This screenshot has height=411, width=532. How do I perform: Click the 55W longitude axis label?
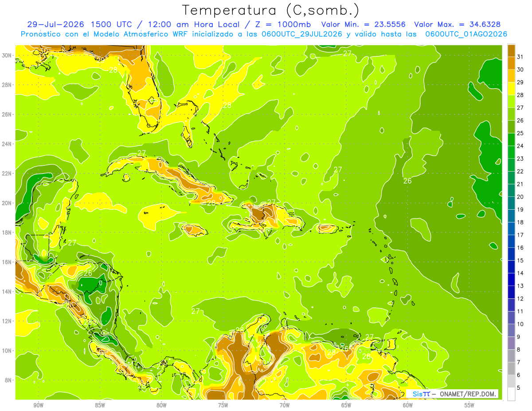click(469, 406)
